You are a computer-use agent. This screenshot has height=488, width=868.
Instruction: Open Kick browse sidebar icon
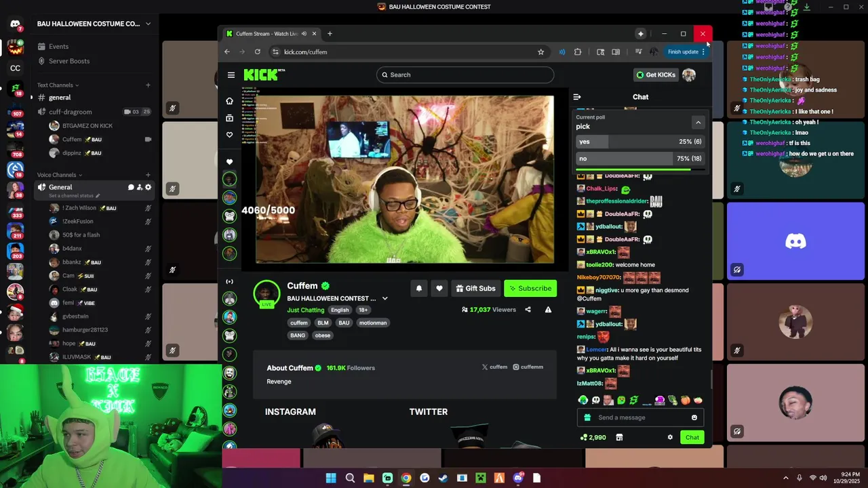click(230, 118)
